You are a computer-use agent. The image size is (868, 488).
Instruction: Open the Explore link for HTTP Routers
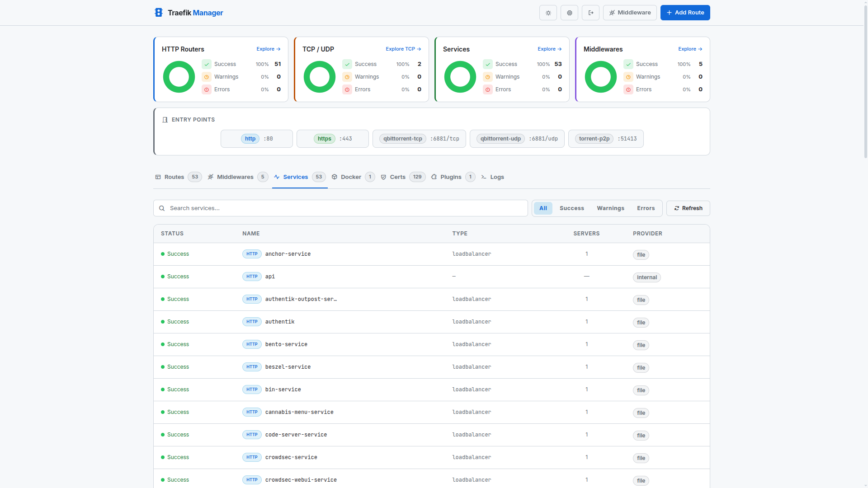[x=268, y=49]
